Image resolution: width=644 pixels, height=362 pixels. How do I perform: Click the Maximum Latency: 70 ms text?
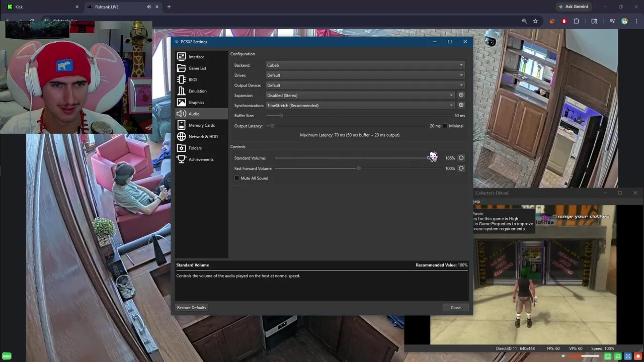click(350, 135)
